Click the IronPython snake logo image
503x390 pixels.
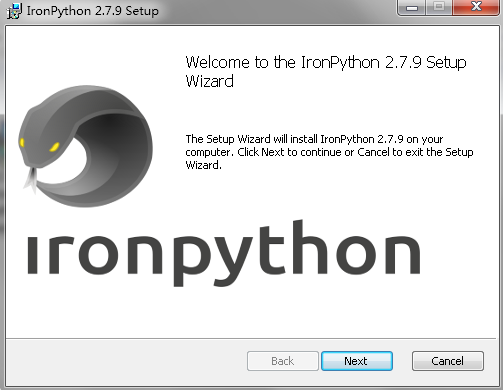pyautogui.click(x=85, y=146)
